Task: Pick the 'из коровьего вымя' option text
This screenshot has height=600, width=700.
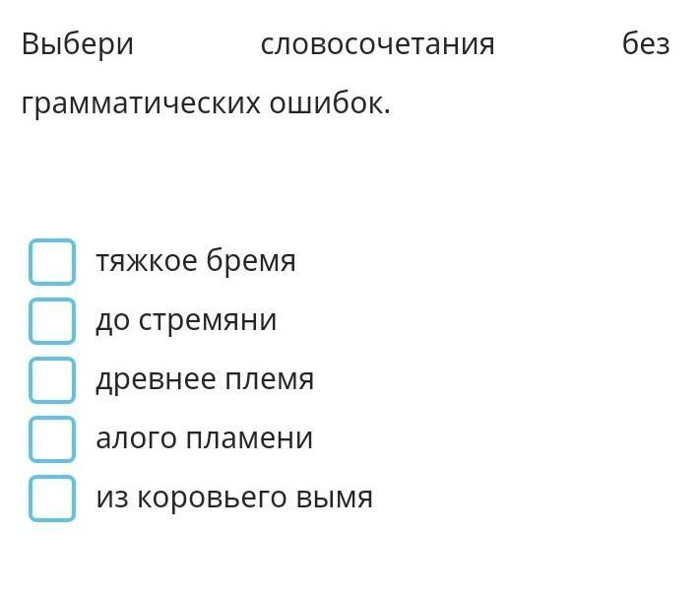Action: tap(234, 498)
